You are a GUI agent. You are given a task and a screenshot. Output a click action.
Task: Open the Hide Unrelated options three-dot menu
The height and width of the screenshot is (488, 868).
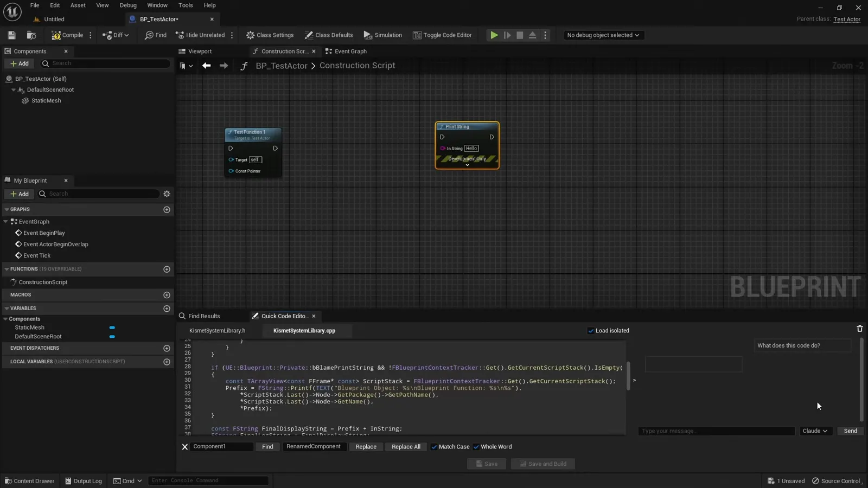[232, 35]
